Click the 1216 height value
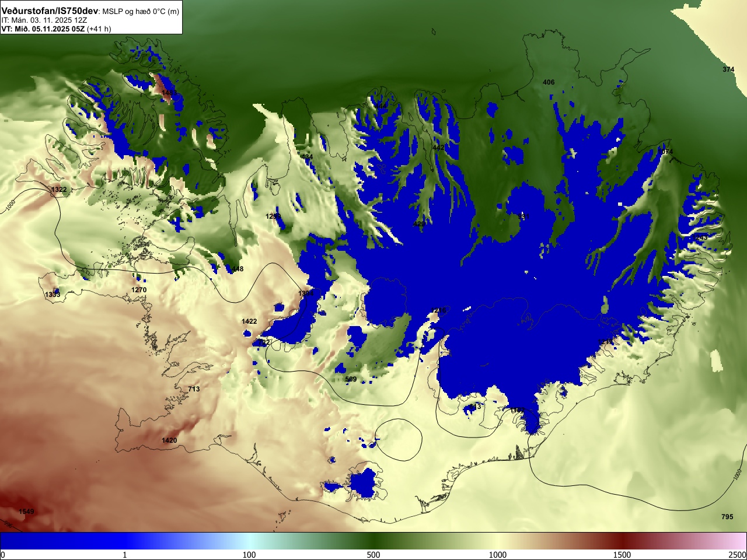This screenshot has width=747, height=560. [438, 311]
